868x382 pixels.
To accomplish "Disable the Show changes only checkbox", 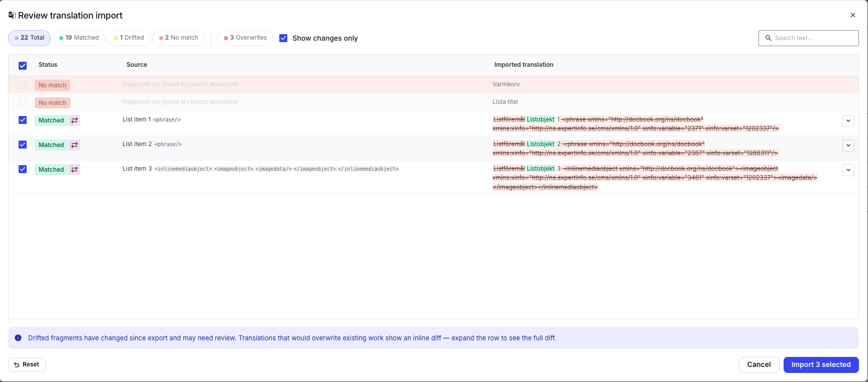I will click(x=283, y=38).
